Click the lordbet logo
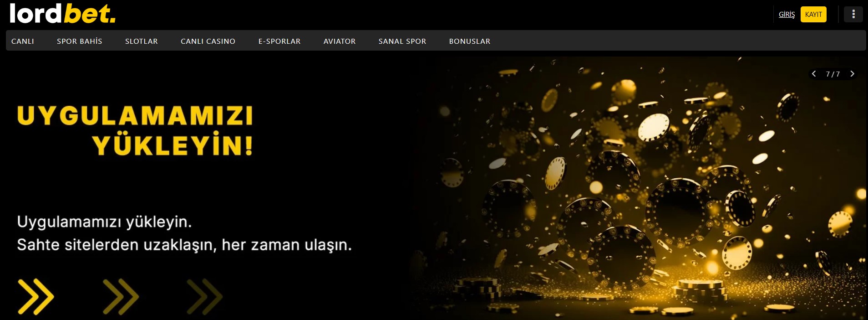 62,14
